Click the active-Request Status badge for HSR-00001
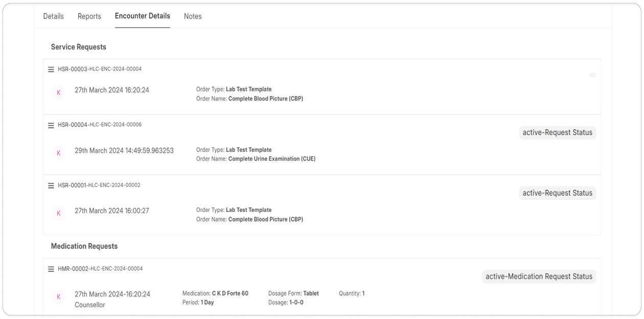This screenshot has width=644, height=319. [x=557, y=193]
